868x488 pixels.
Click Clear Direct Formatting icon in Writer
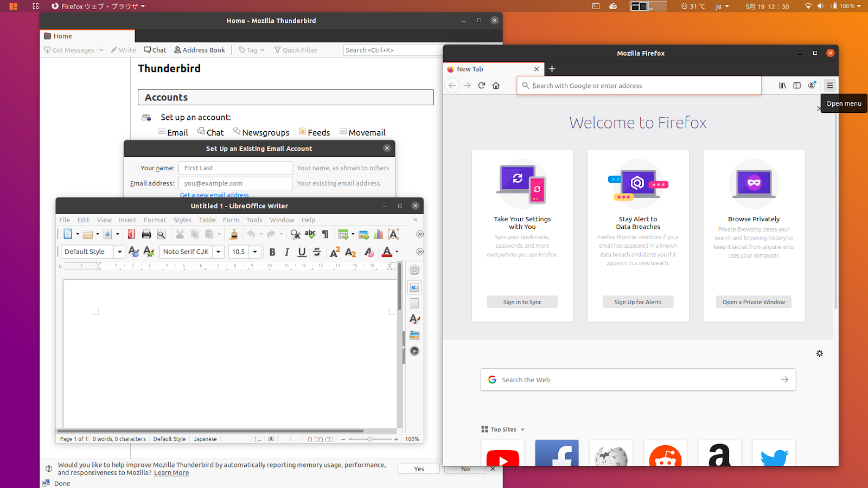coord(369,252)
